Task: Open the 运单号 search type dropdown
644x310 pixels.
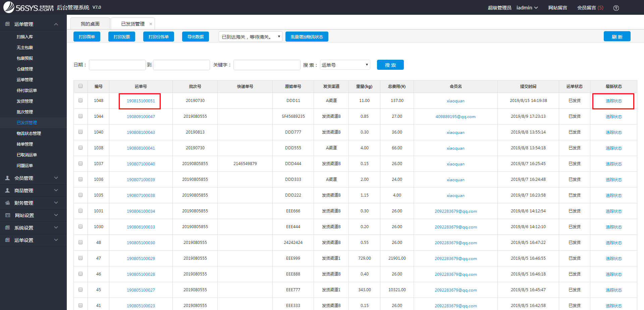Action: (x=344, y=65)
